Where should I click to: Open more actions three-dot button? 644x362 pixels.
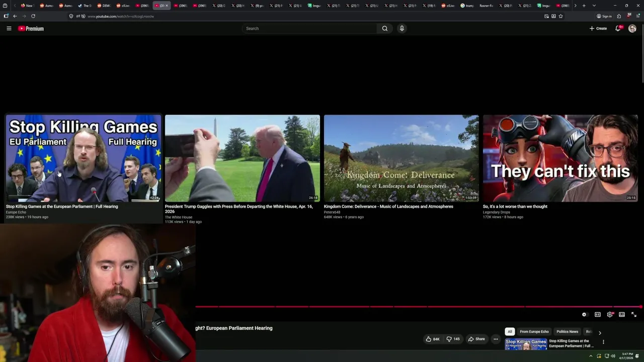pyautogui.click(x=496, y=339)
